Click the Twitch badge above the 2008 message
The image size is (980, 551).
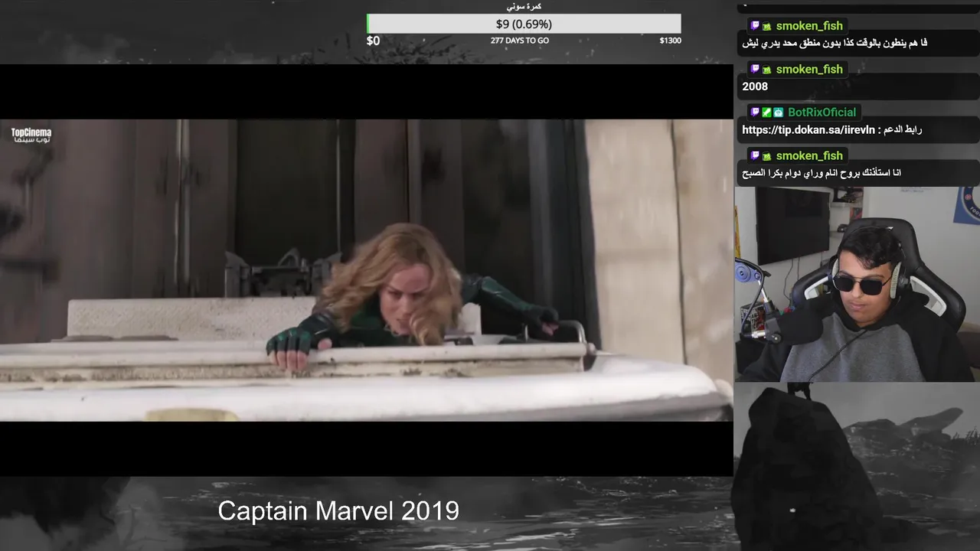tap(755, 70)
